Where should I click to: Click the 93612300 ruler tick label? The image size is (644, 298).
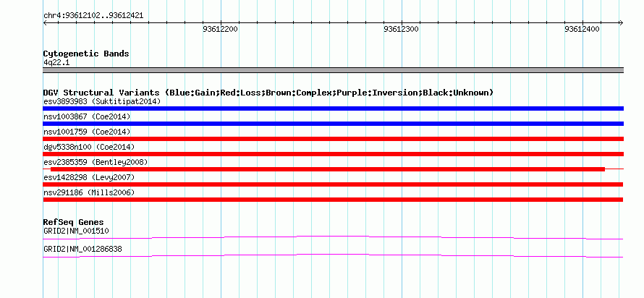point(402,29)
